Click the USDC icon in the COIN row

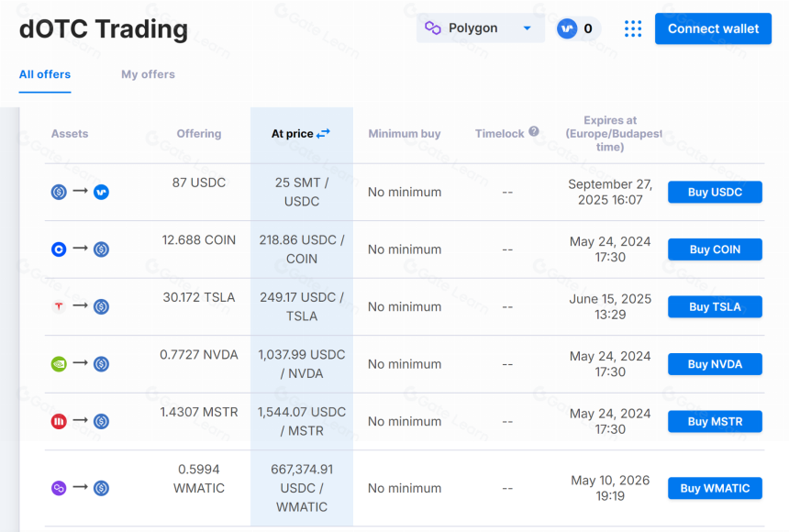(101, 249)
